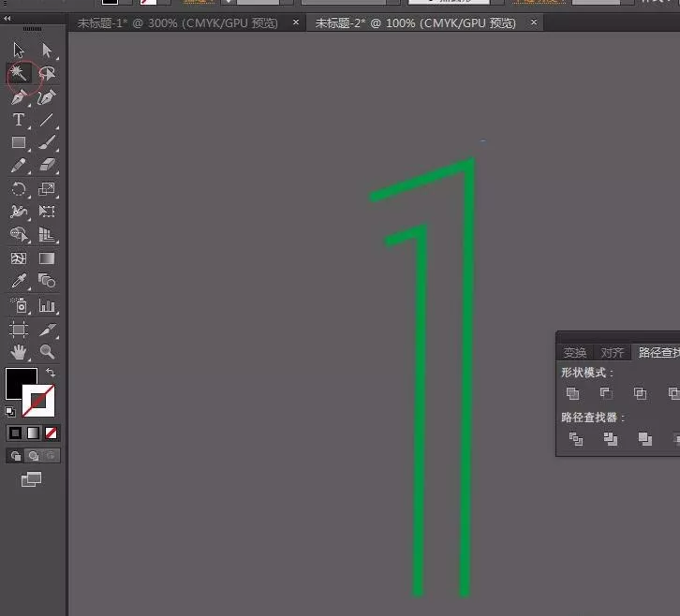Viewport: 680px width, 616px height.
Task: Enable Draw Behind mode
Action: coord(34,456)
